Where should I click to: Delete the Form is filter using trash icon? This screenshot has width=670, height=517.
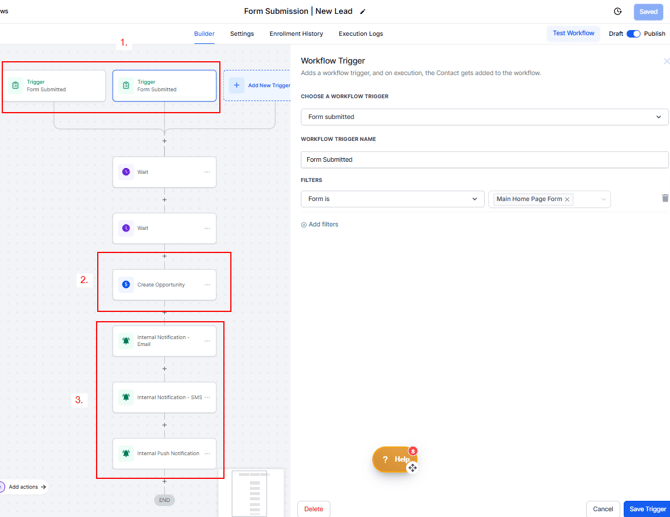click(664, 199)
